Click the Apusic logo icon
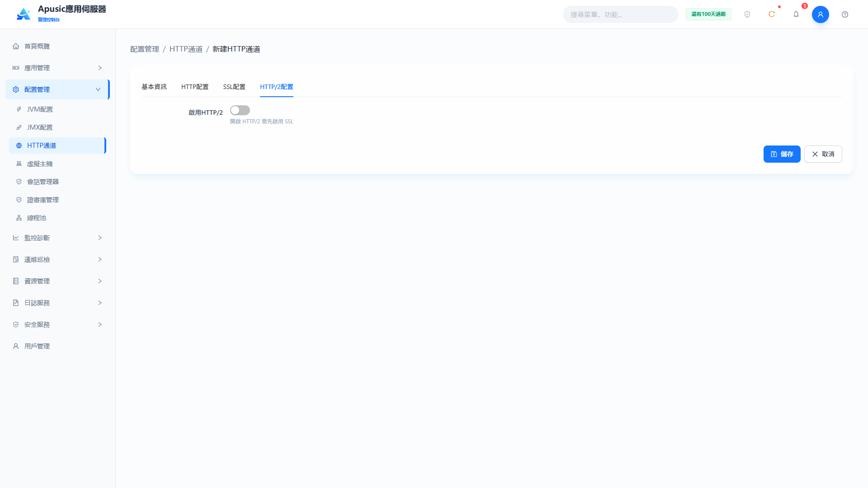 tap(24, 14)
